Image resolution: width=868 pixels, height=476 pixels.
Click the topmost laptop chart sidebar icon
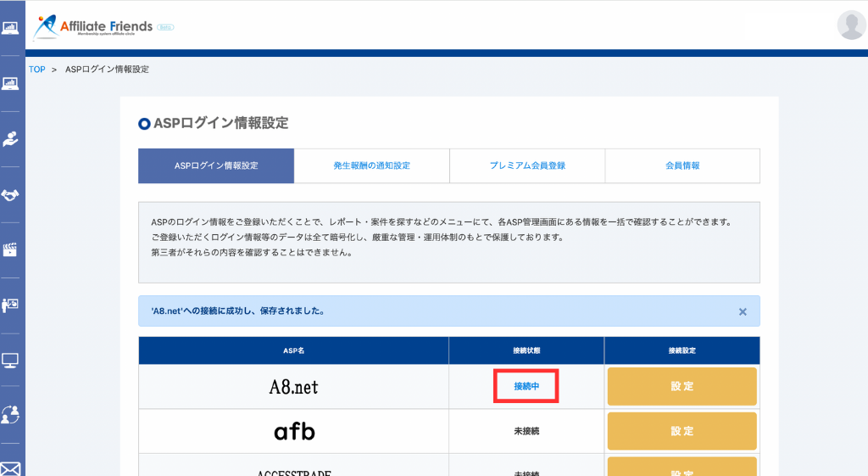tap(10, 28)
